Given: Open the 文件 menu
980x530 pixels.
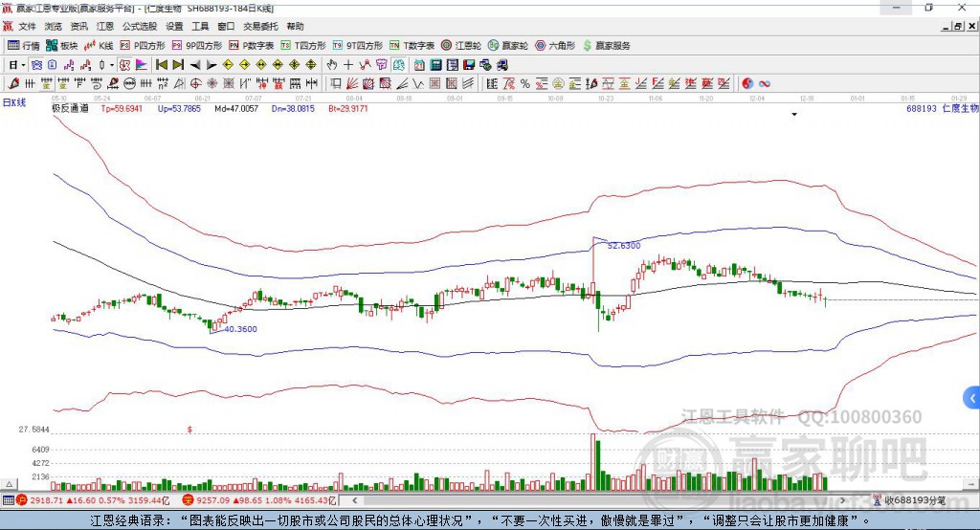Looking at the screenshot, I should click(28, 26).
